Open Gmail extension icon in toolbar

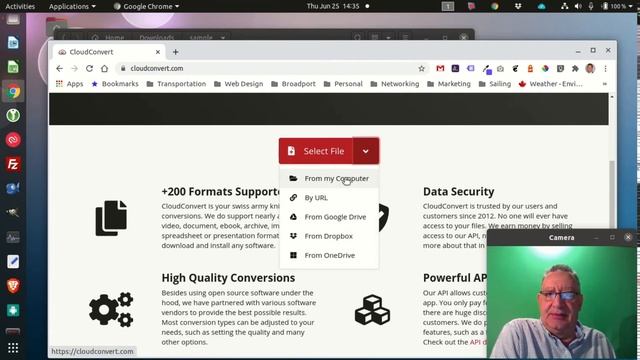(440, 69)
